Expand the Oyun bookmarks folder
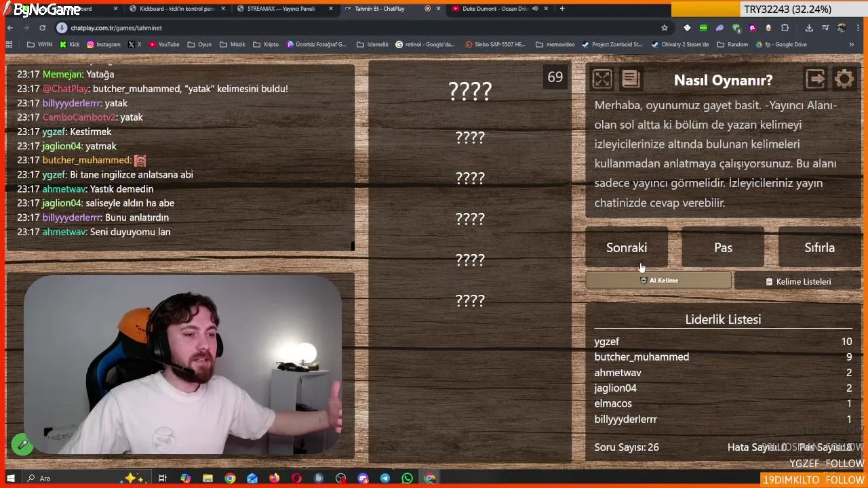This screenshot has height=488, width=868. pyautogui.click(x=199, y=45)
